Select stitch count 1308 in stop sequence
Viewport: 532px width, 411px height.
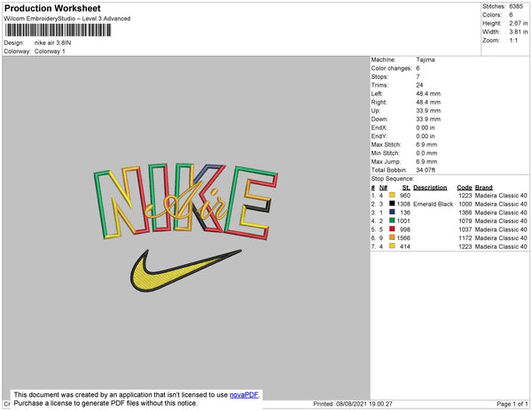403,204
